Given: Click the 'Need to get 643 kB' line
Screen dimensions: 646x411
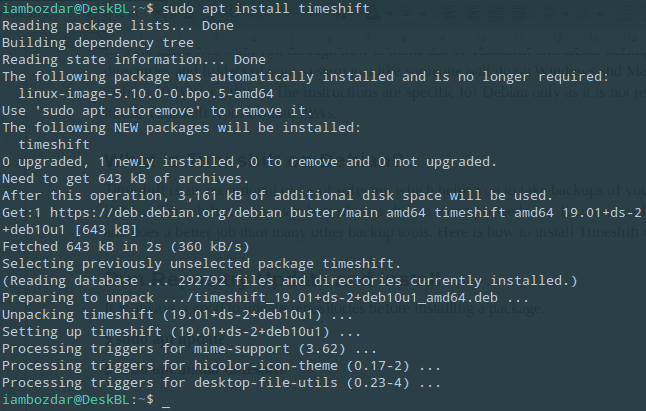Looking at the screenshot, I should [x=126, y=179].
